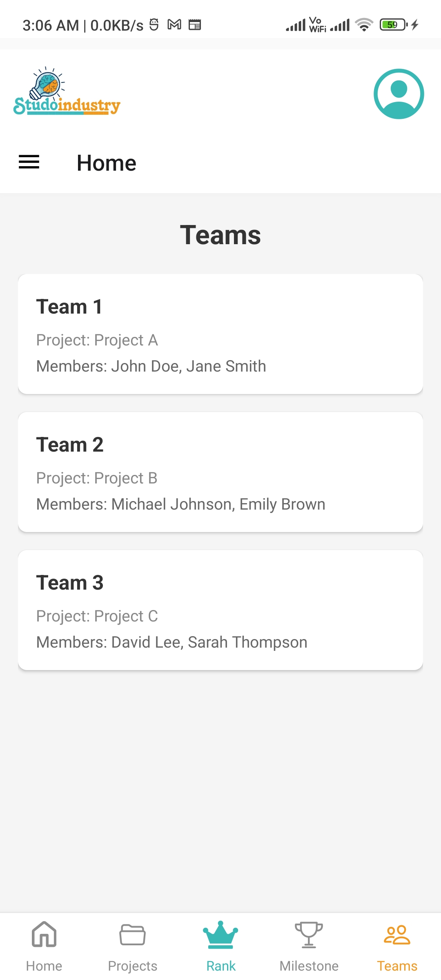Tap the Home house icon
The width and height of the screenshot is (441, 980).
point(44,934)
